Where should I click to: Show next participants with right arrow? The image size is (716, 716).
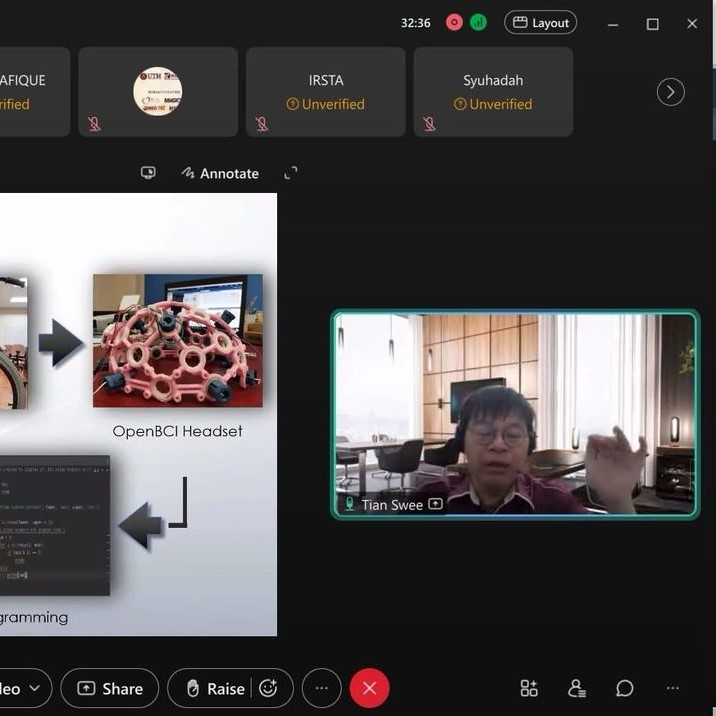pyautogui.click(x=670, y=92)
